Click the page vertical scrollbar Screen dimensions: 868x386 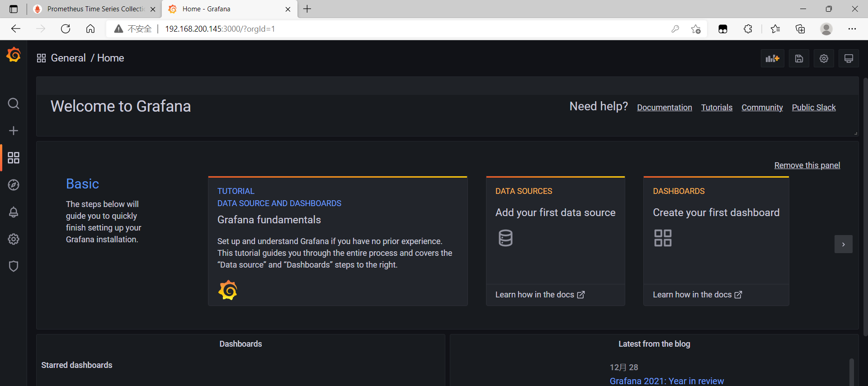(x=865, y=207)
